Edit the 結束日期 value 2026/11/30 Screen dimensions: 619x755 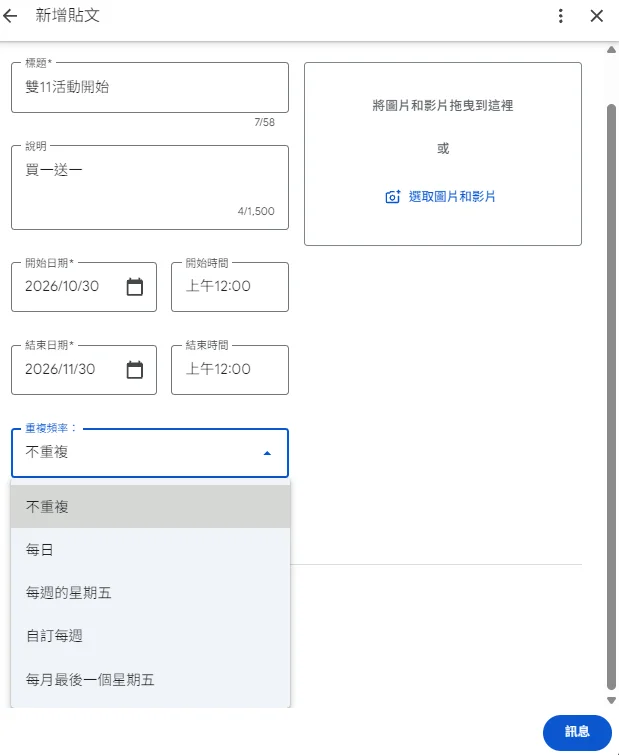[x=60, y=369]
